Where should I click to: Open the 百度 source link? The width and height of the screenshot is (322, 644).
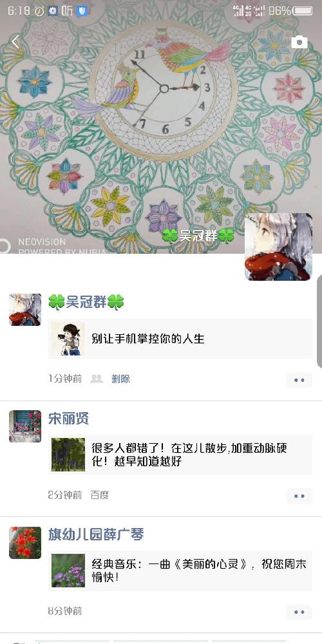[x=100, y=495]
